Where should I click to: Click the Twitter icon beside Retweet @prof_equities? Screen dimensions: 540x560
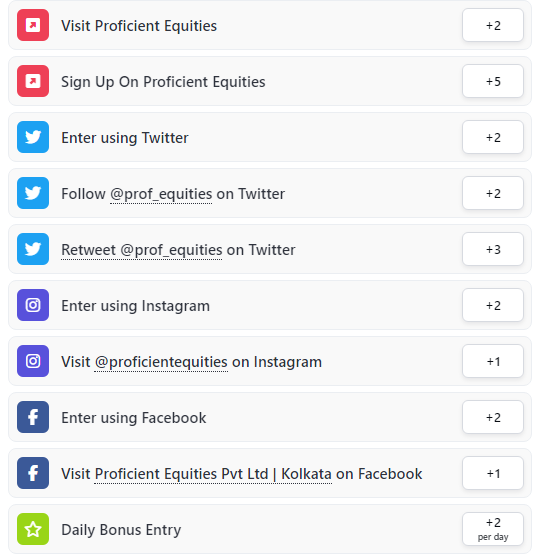tap(33, 249)
